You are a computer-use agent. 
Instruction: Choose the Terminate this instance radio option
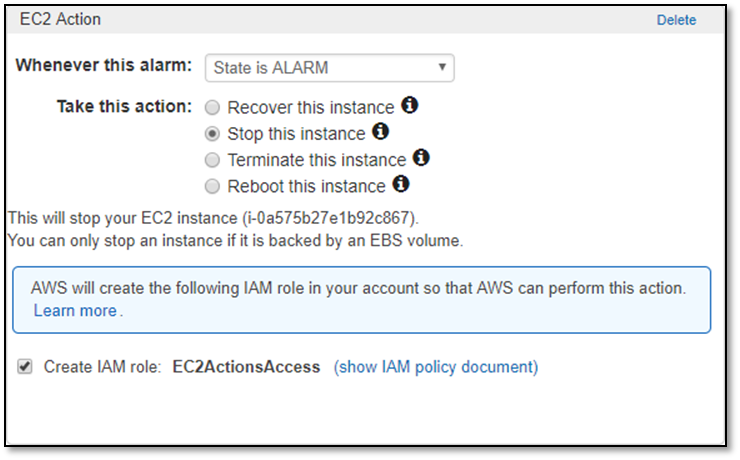coord(212,160)
